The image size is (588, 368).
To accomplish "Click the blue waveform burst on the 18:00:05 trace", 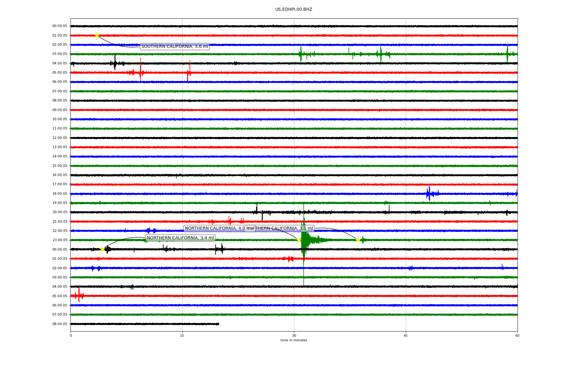I will [429, 193].
